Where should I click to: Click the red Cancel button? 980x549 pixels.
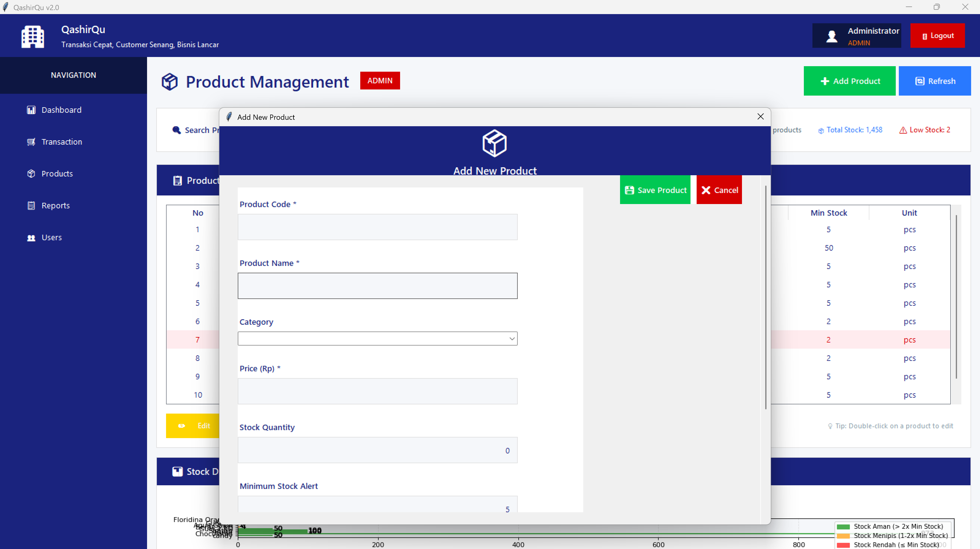719,190
